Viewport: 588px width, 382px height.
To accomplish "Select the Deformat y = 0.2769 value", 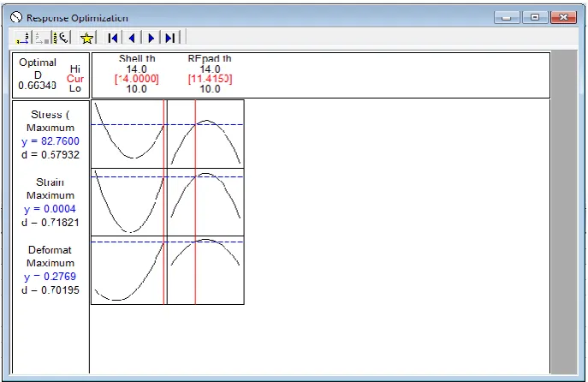I will [x=50, y=277].
